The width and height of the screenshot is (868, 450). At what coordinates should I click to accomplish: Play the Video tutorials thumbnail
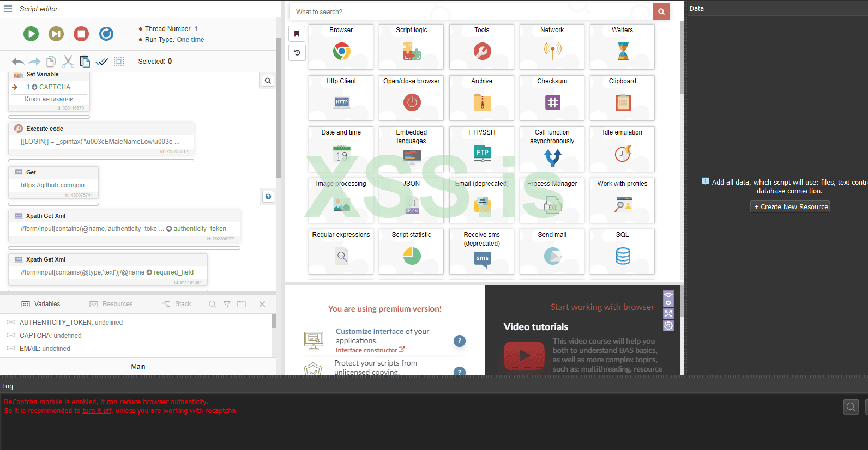click(525, 356)
